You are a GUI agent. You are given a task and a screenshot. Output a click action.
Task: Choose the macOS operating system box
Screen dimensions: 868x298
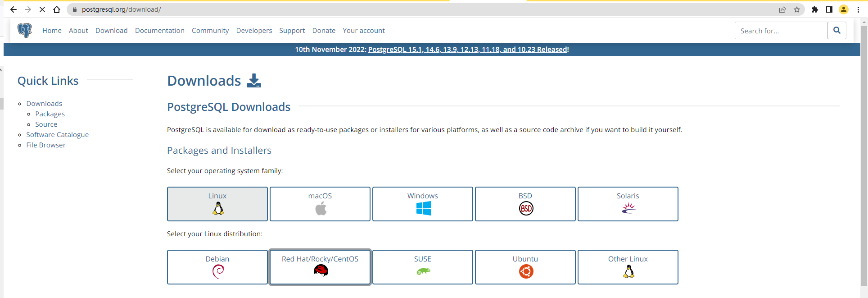[x=320, y=204]
